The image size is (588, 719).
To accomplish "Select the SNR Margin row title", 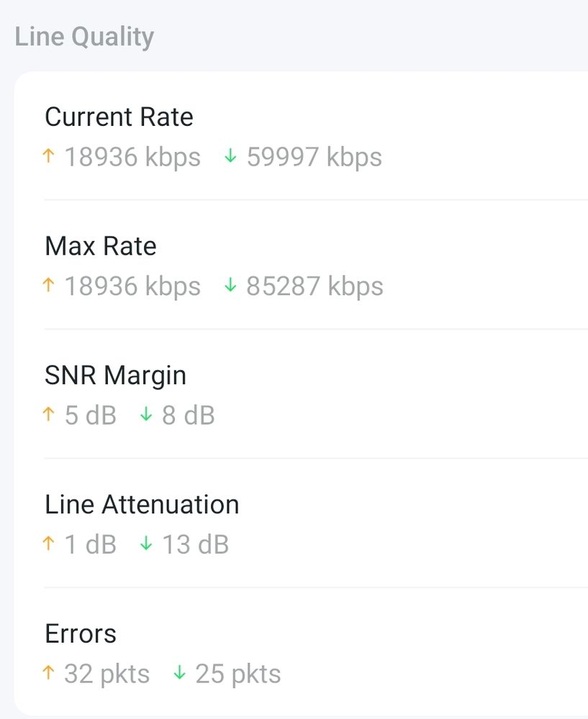I will pyautogui.click(x=115, y=375).
